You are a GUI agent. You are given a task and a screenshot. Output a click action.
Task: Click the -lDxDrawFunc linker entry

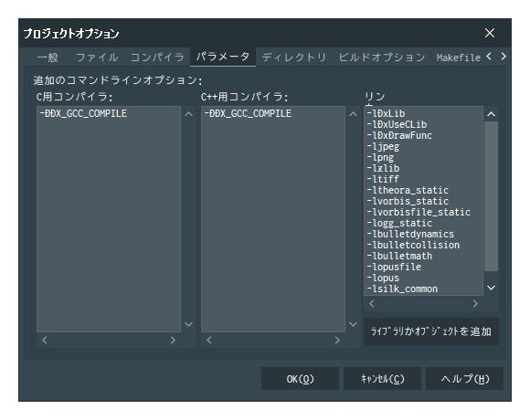[x=399, y=135]
